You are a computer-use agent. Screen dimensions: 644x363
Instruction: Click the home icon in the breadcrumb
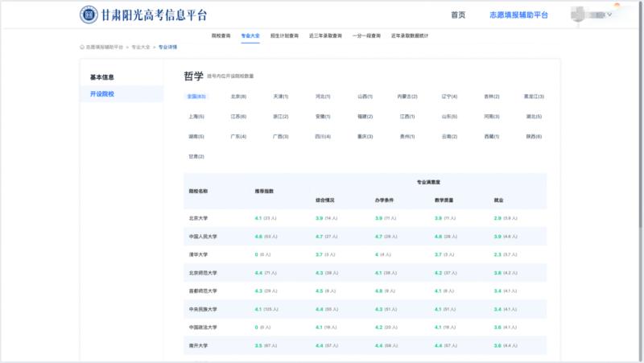[x=82, y=47]
